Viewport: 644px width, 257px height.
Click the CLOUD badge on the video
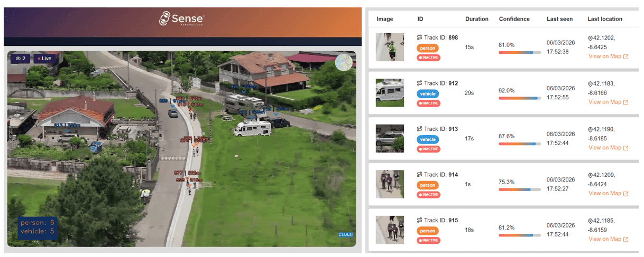pyautogui.click(x=346, y=235)
